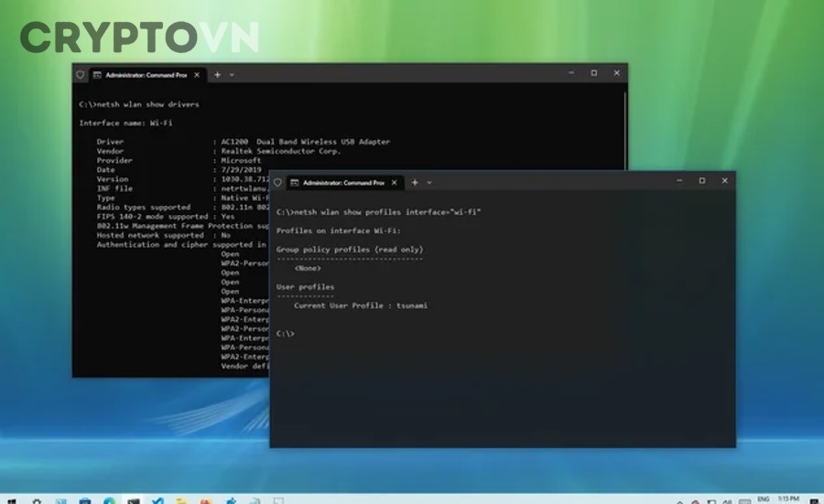Click the 'Interface name: Wi-Fi' line
This screenshot has width=824, height=504.
point(125,123)
